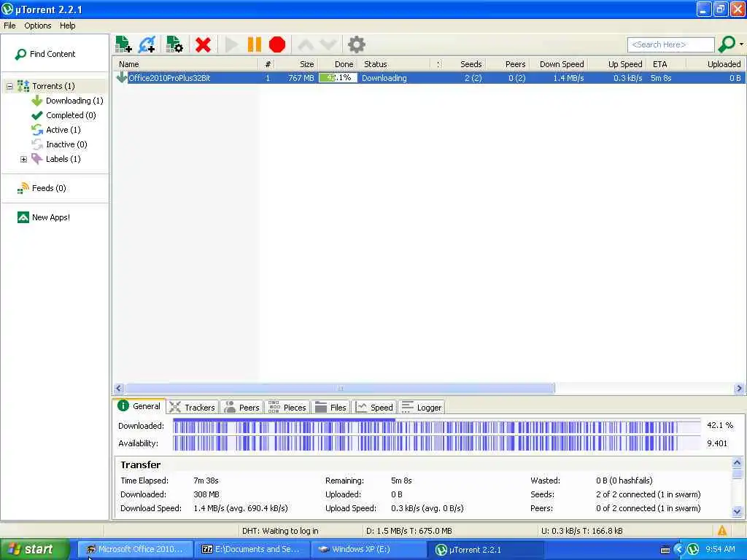Click the µTorrent system tray icon
Image resolution: width=747 pixels, height=560 pixels.
click(693, 550)
